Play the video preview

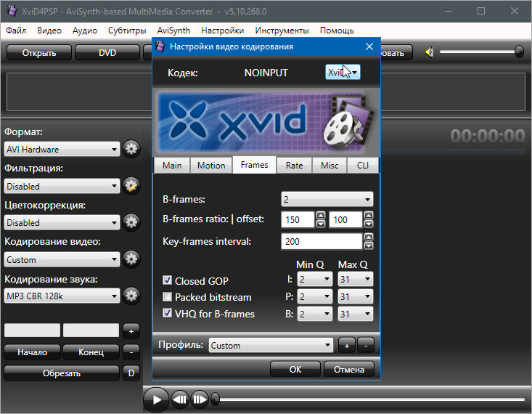tap(156, 399)
